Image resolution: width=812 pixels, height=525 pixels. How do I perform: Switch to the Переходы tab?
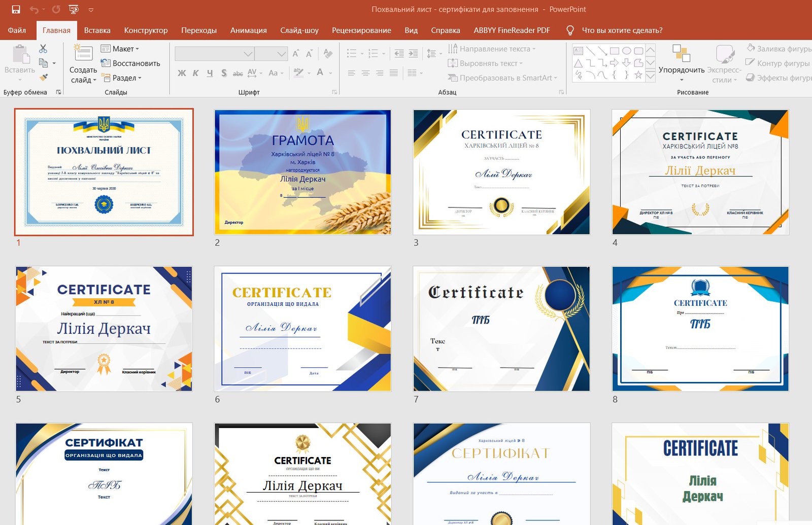pyautogui.click(x=199, y=30)
